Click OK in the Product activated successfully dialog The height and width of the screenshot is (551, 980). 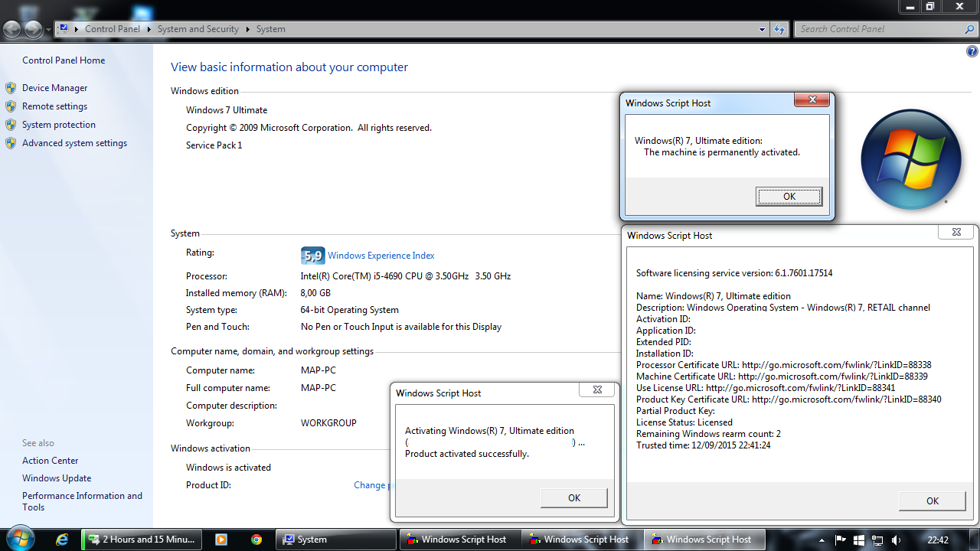click(574, 498)
